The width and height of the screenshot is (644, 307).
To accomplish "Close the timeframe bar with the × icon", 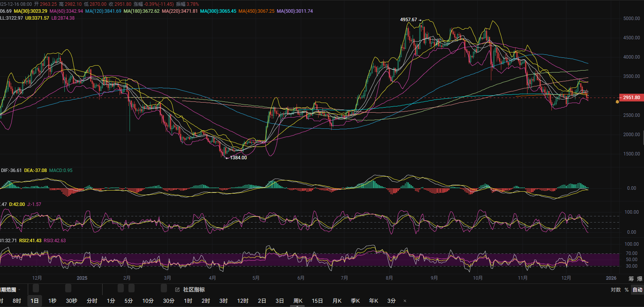I will tap(405, 301).
